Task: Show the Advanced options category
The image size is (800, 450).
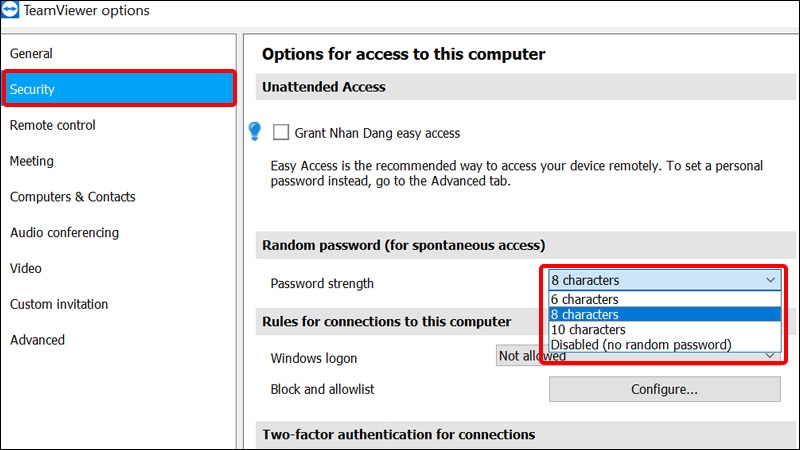Action: pos(38,340)
